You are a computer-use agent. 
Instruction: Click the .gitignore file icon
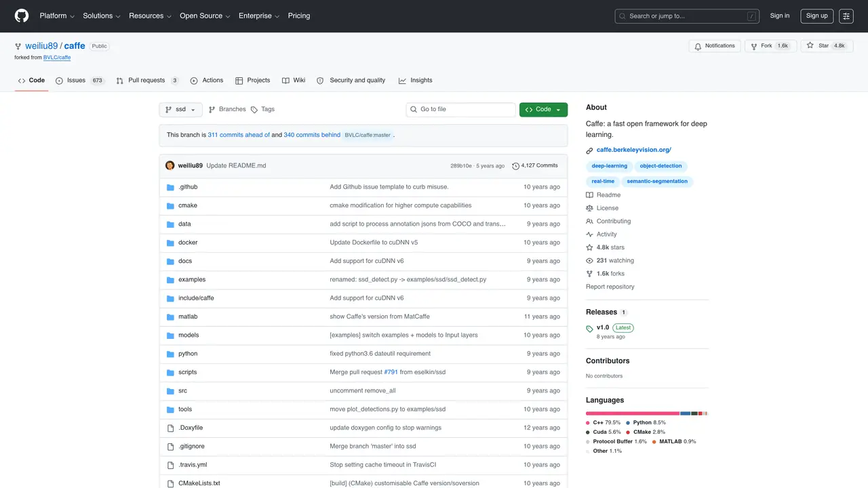(x=171, y=447)
